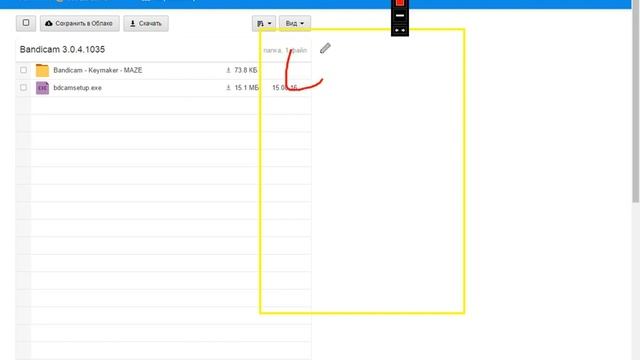Select the bdcamsetup.exe file name
Screen dimensions: 640x360
pos(78,88)
